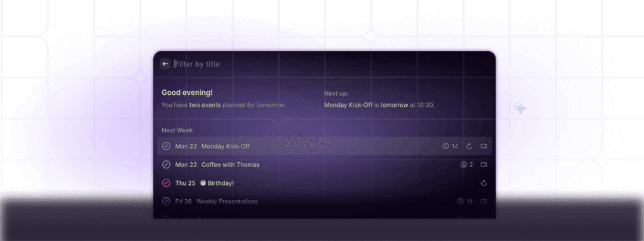Open the Coffee with Thomas event
The width and height of the screenshot is (644, 241).
230,165
